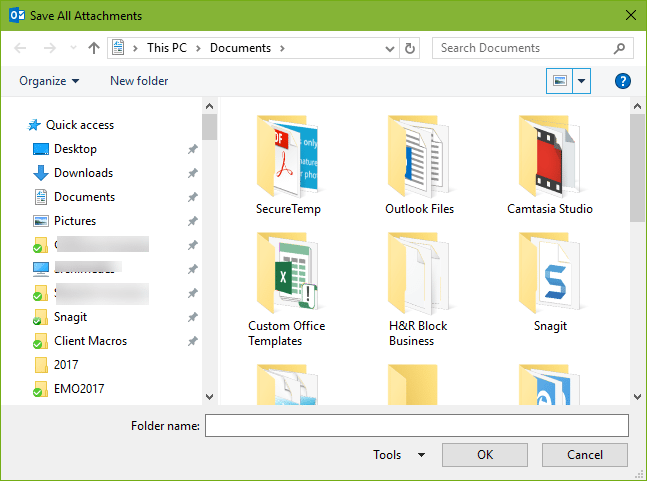Select EMO2017 folder in navigation pane
Screen dimensions: 647x481
[79, 389]
